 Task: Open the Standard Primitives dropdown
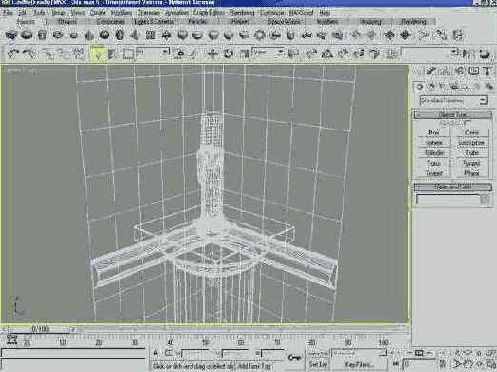[453, 100]
